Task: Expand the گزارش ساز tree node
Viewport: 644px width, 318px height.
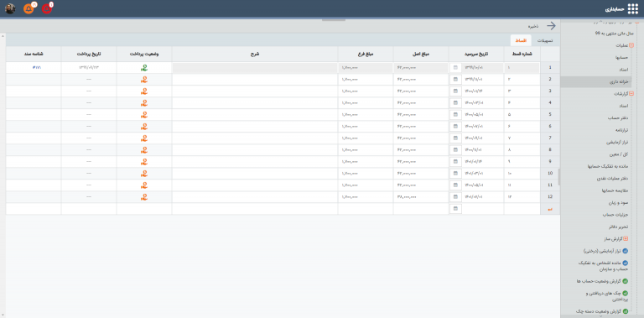Action: (626, 238)
